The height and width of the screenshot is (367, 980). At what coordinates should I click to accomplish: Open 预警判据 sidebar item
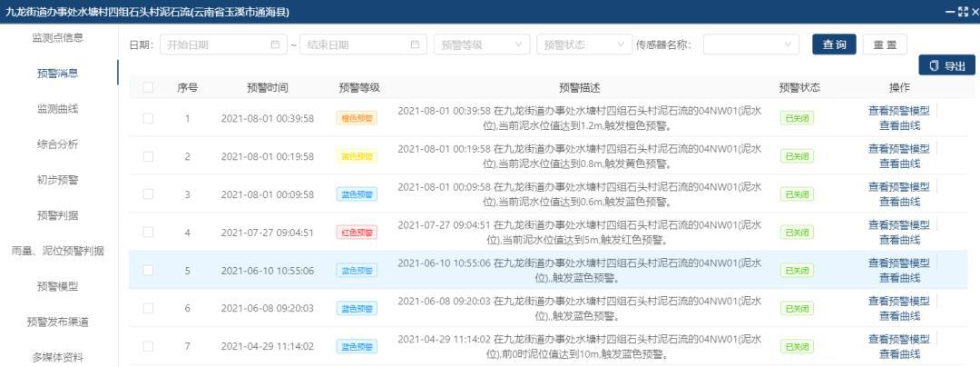pyautogui.click(x=57, y=215)
